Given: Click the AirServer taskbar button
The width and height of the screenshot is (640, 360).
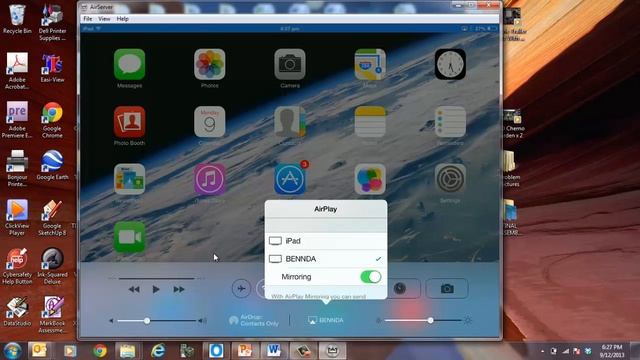Looking at the screenshot, I should pos(332,351).
